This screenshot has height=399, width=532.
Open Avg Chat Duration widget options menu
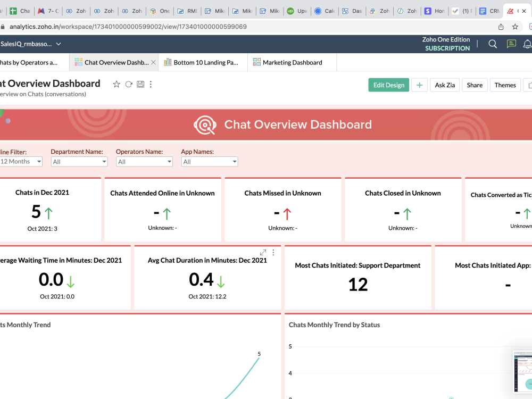pos(273,252)
